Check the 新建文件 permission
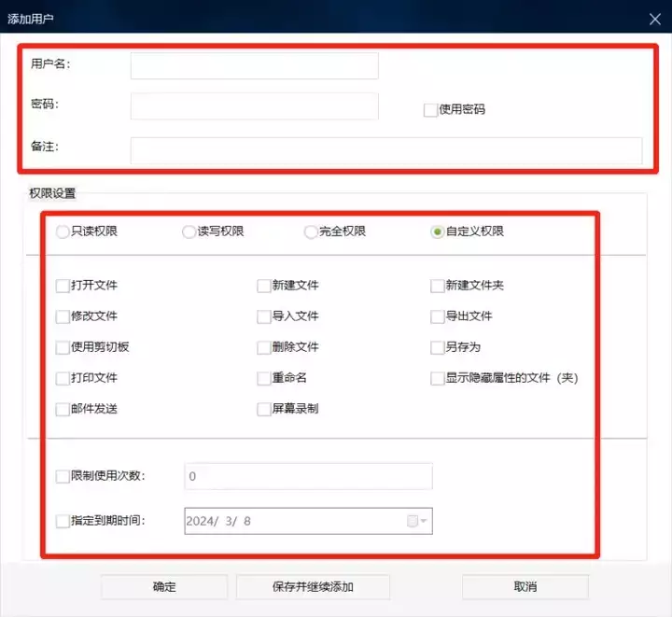 pyautogui.click(x=263, y=286)
